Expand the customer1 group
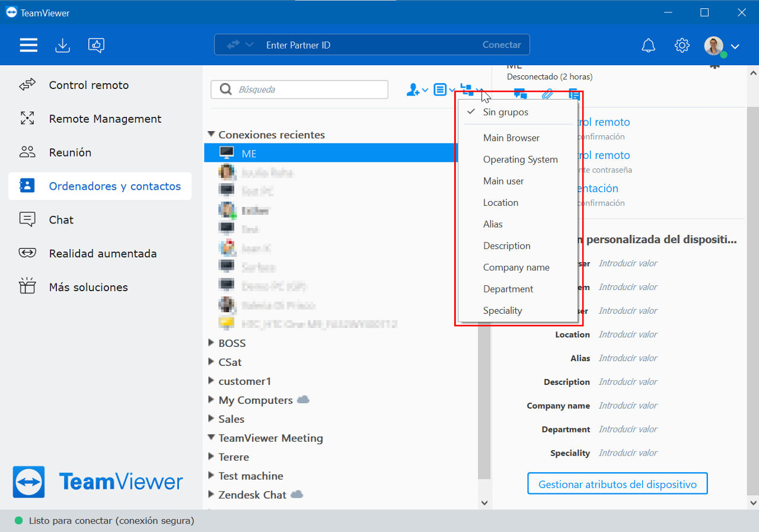The height and width of the screenshot is (532, 759). (x=211, y=381)
